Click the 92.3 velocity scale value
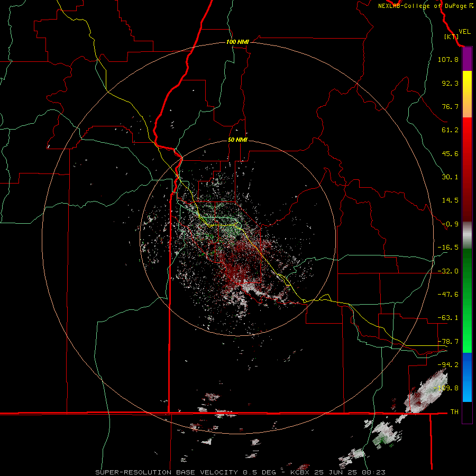 450,83
